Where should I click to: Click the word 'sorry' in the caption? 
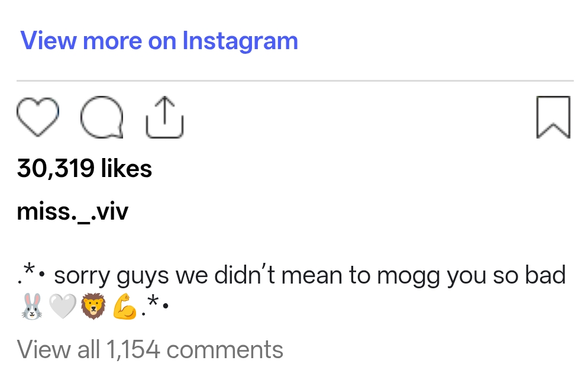pyautogui.click(x=82, y=276)
